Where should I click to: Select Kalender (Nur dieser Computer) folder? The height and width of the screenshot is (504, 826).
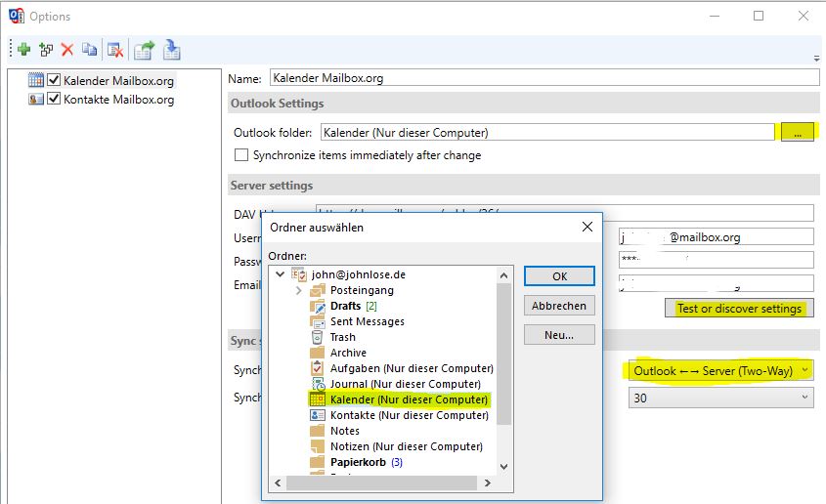point(409,399)
